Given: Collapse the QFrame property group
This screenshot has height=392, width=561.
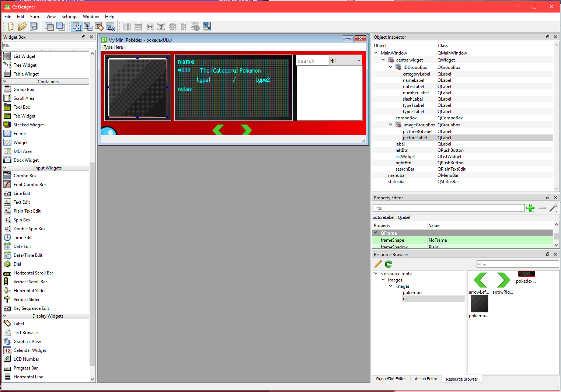Looking at the screenshot, I should click(x=376, y=233).
